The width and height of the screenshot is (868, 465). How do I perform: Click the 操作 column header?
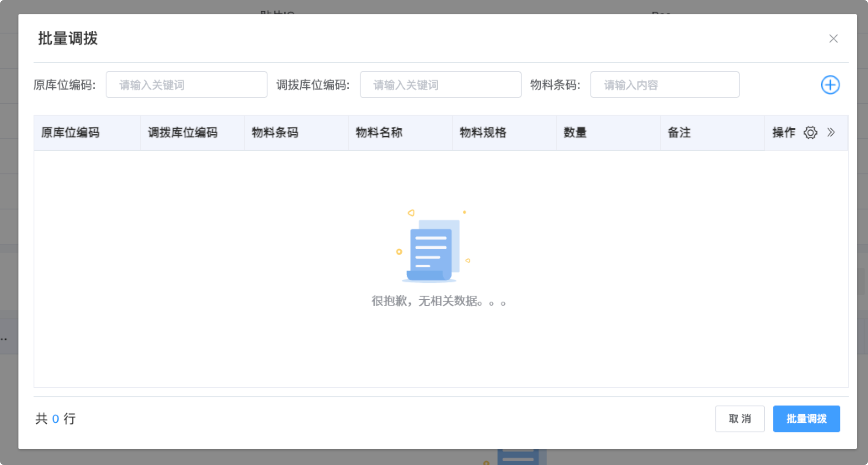[784, 133]
